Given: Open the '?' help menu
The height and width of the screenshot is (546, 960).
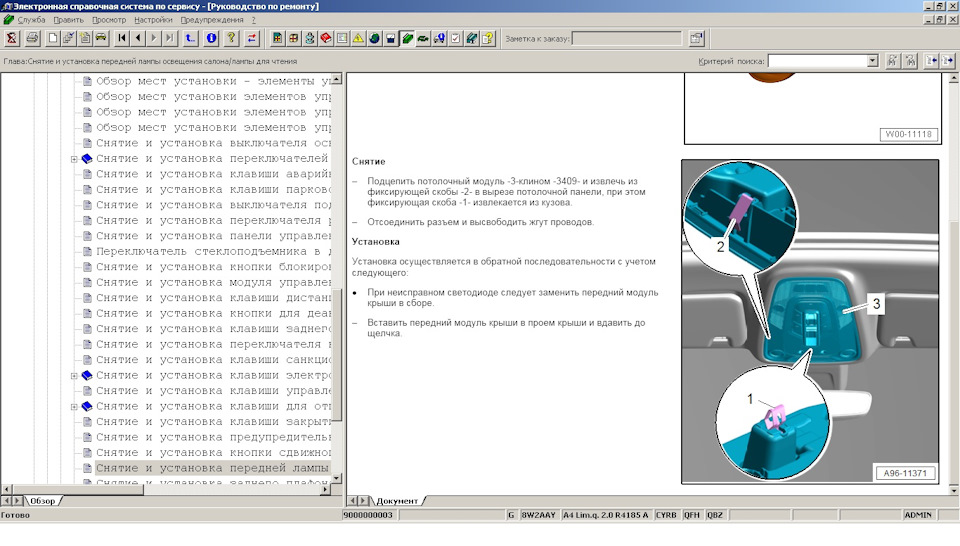Looking at the screenshot, I should [x=253, y=20].
